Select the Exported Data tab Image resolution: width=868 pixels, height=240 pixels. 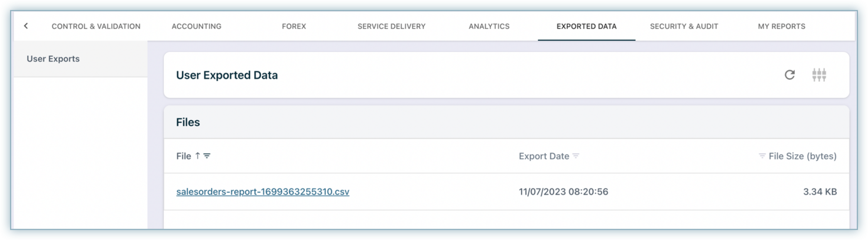(x=586, y=26)
